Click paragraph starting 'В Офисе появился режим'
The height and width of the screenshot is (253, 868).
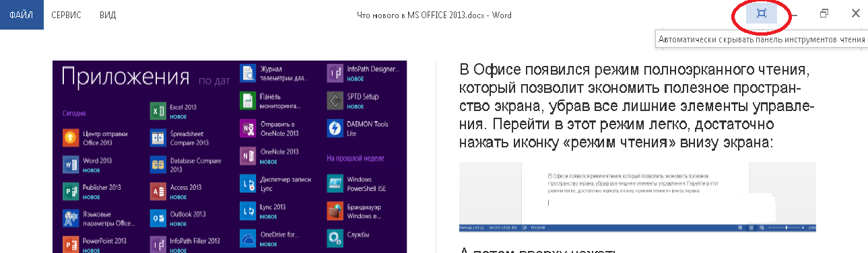[638, 106]
